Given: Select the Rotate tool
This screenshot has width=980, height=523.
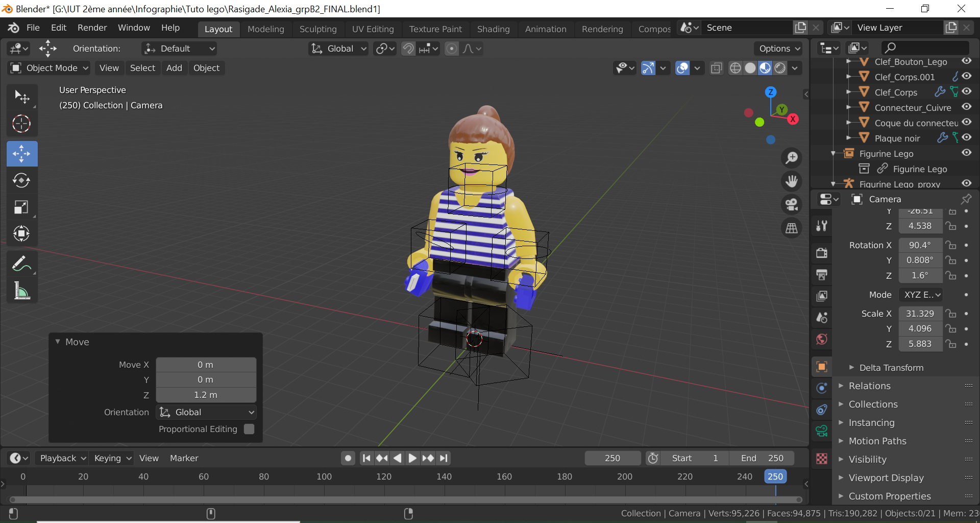Looking at the screenshot, I should (22, 180).
